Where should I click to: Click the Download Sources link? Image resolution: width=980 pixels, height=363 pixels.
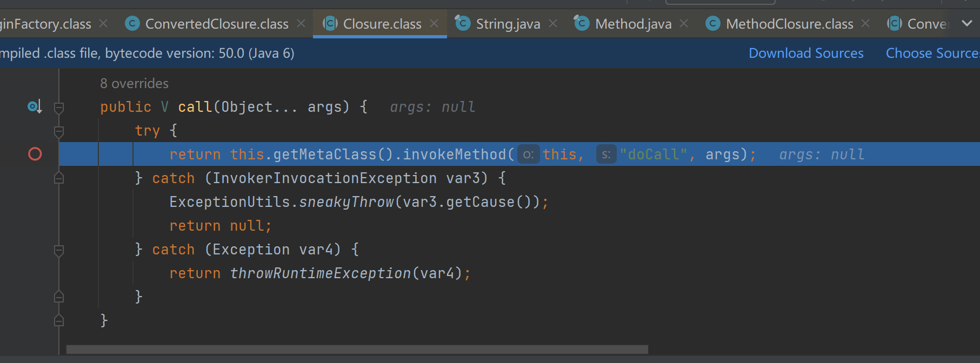[x=806, y=53]
